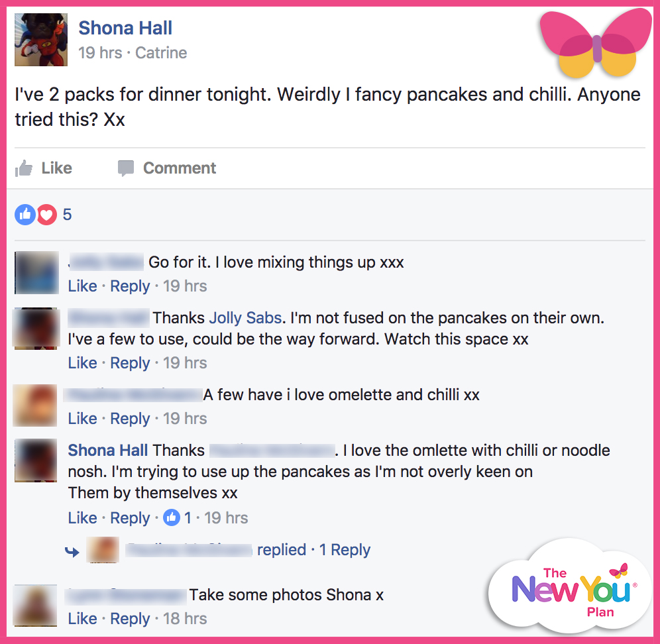Open Shona Hall's profile picture on the post
660x644 pixels.
coord(41,40)
